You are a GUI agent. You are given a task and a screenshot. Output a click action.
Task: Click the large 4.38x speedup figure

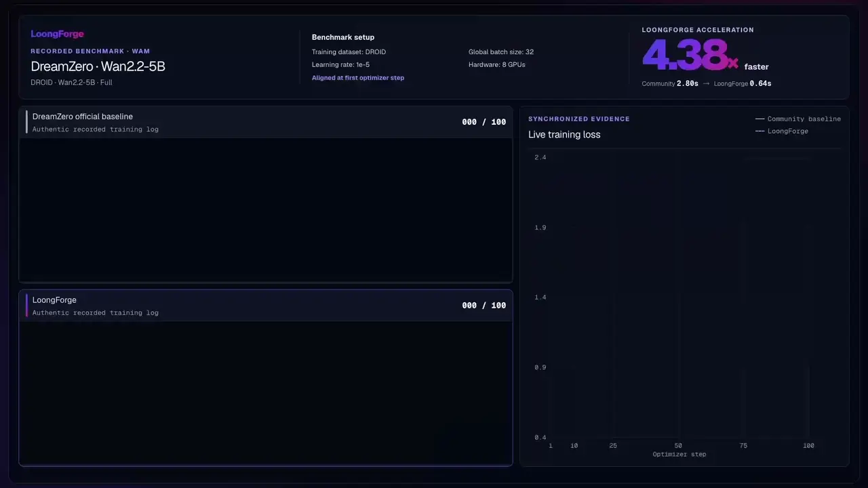point(690,56)
